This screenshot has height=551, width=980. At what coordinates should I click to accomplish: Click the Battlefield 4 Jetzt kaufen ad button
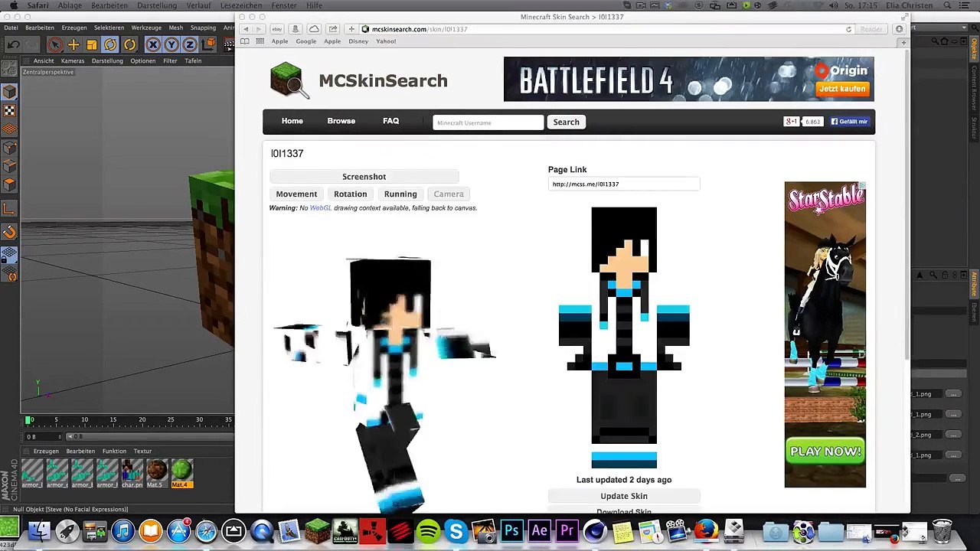coord(841,89)
